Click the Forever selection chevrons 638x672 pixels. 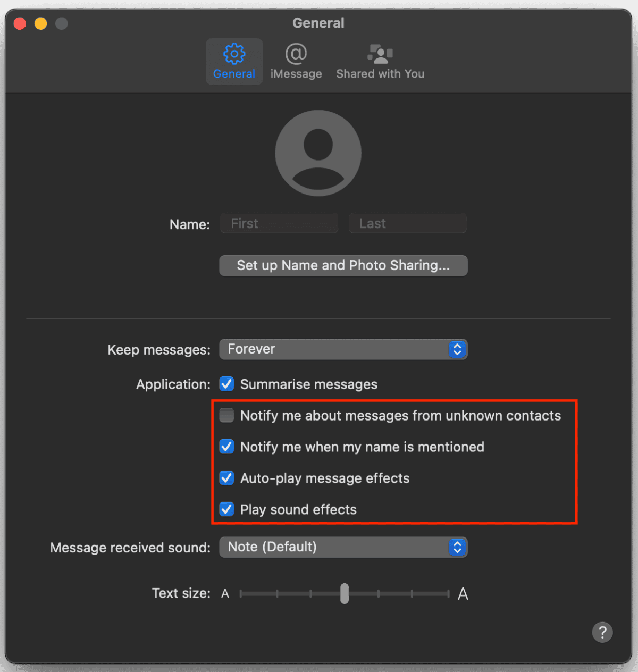click(x=457, y=349)
